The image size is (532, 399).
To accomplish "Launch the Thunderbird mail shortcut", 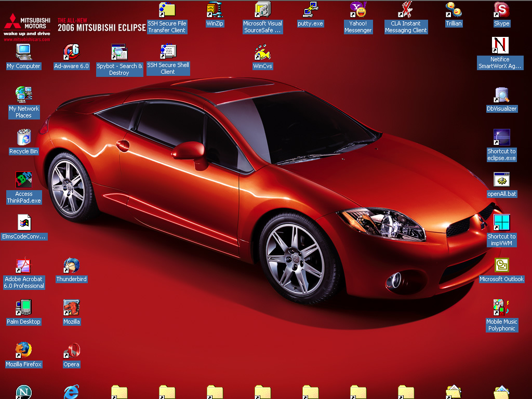I will tap(71, 265).
